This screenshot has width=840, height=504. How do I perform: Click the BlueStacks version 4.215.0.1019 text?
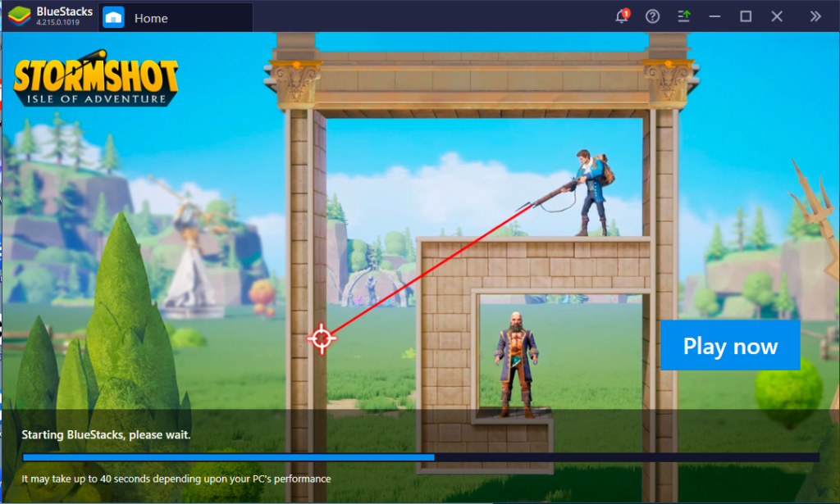click(58, 22)
